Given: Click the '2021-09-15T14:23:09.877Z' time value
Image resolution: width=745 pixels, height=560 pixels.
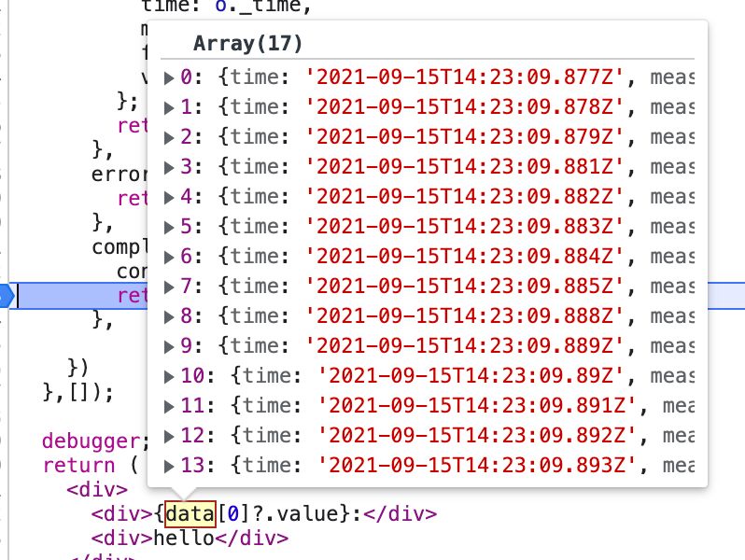Looking at the screenshot, I should (465, 77).
